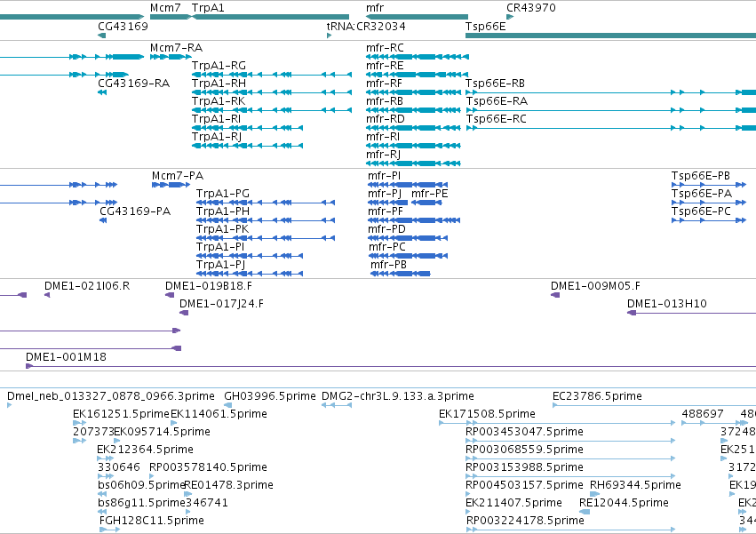
Task: Click the Tsp66E-RC transcript label
Action: pyautogui.click(x=496, y=119)
